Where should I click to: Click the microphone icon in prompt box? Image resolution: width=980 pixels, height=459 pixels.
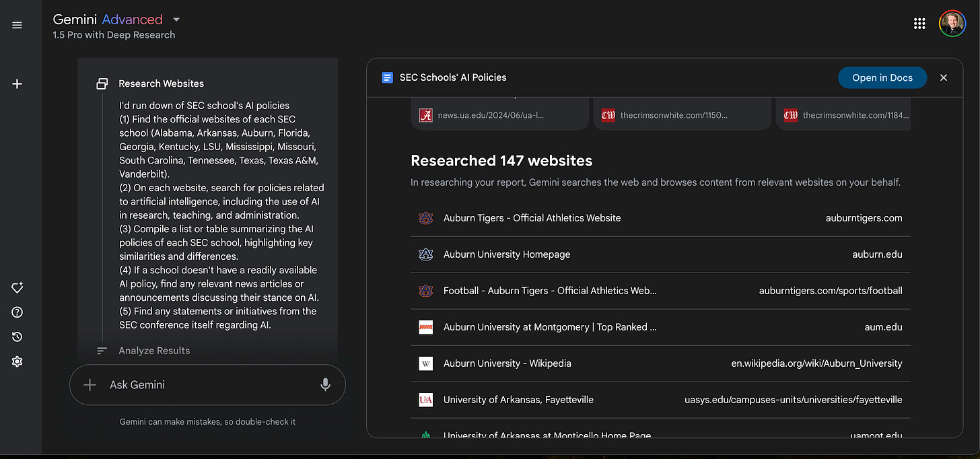[325, 385]
